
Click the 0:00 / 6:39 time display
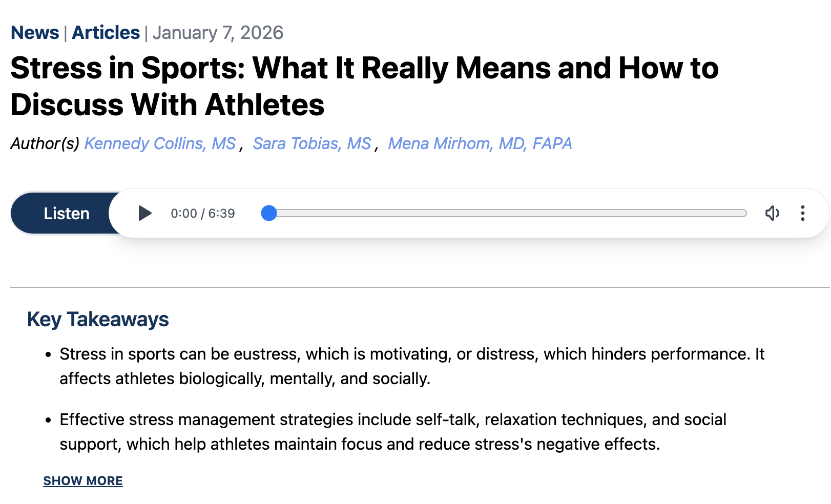(203, 213)
